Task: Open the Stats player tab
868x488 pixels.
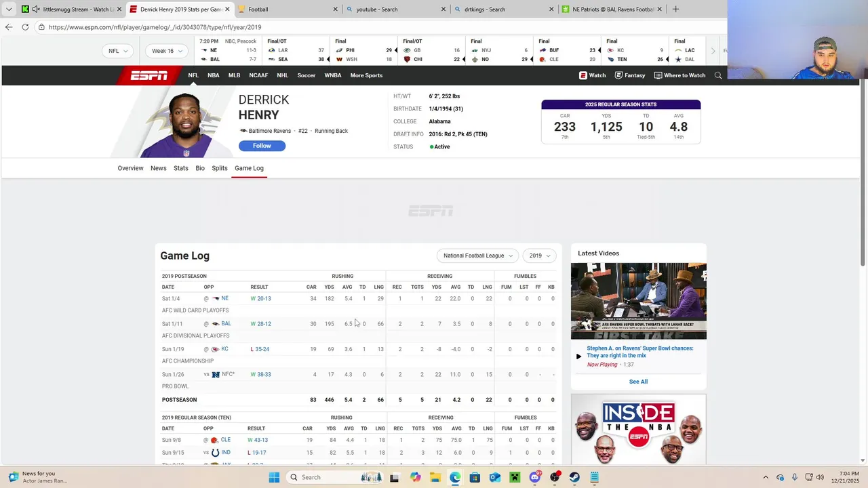Action: pyautogui.click(x=181, y=168)
